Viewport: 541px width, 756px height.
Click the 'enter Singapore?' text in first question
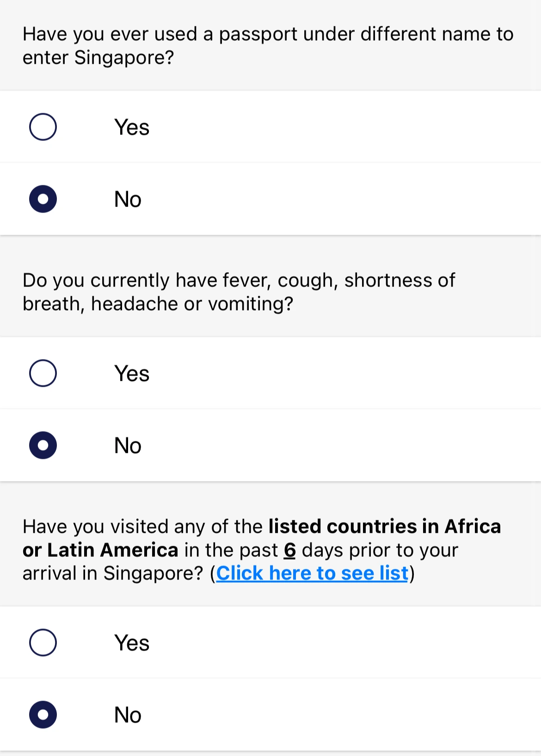click(98, 58)
